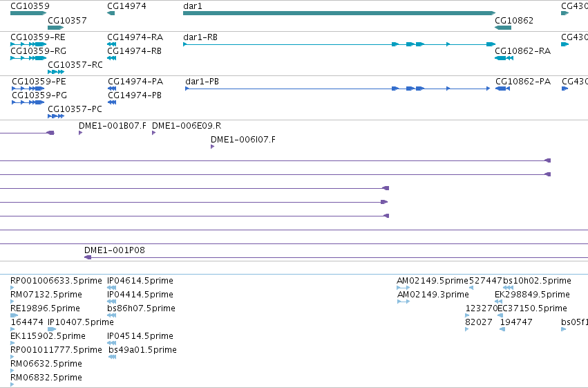This screenshot has height=388, width=588.
Task: Select IP10407.5prime EST entry
Action: tap(81, 322)
